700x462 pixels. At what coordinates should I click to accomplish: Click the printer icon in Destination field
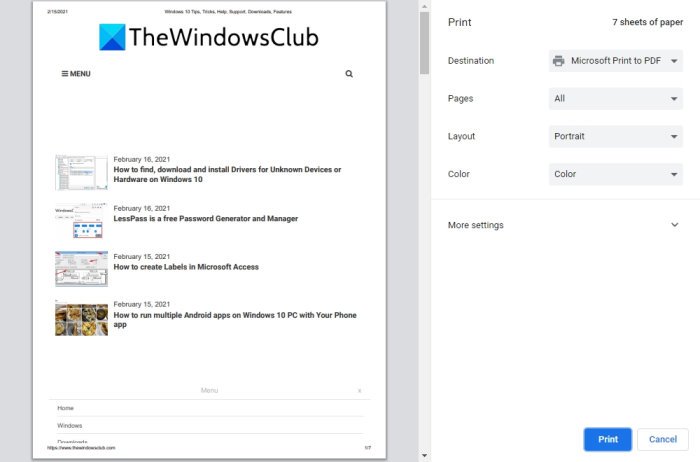(x=558, y=61)
